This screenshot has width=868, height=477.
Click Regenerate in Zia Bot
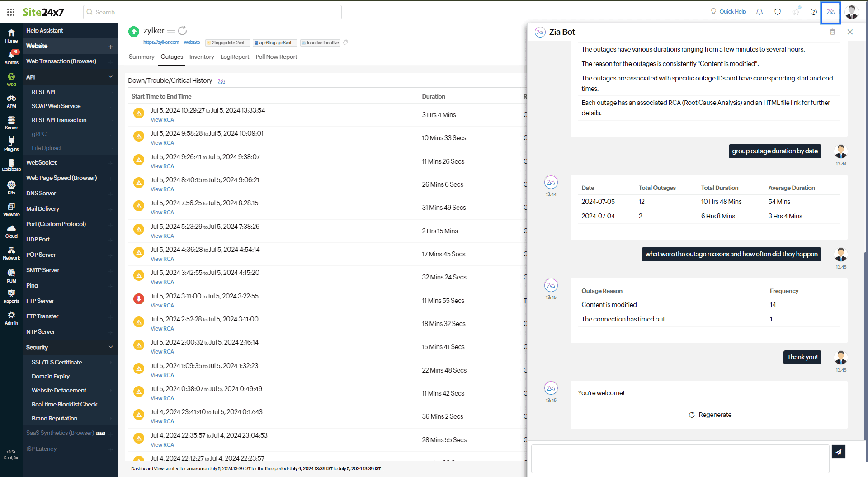pyautogui.click(x=710, y=415)
